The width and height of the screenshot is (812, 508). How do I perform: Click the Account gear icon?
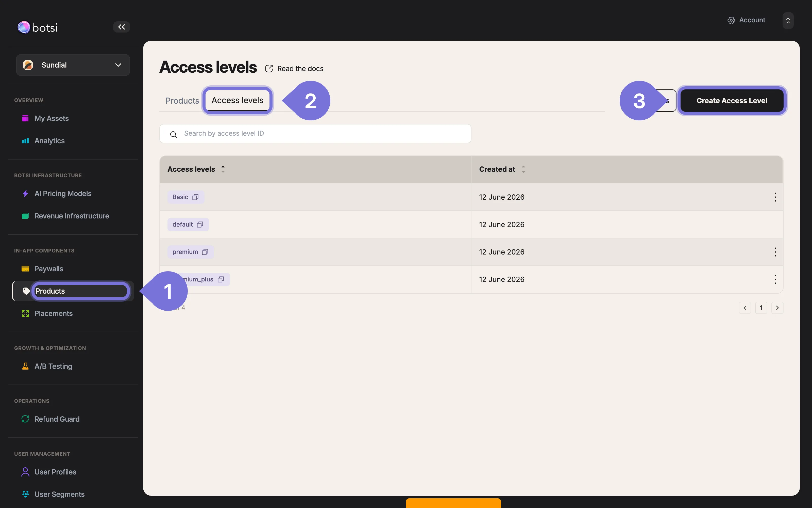click(x=731, y=20)
